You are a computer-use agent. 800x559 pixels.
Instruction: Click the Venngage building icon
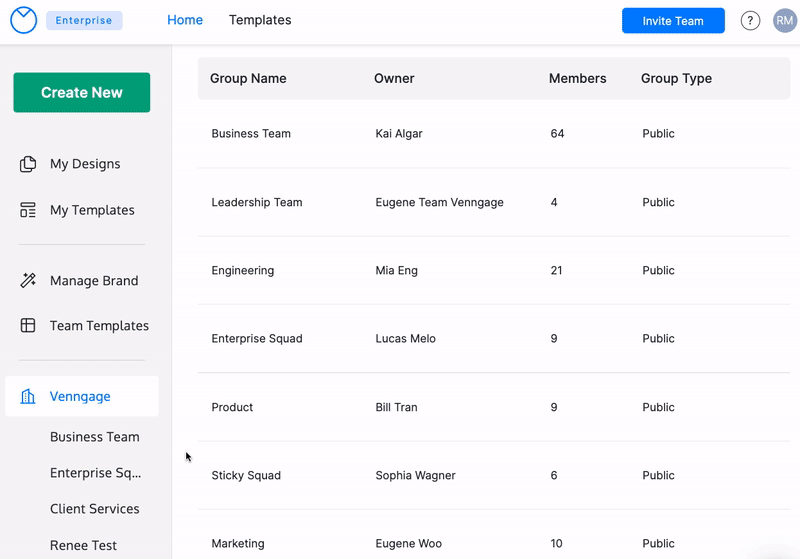point(28,397)
